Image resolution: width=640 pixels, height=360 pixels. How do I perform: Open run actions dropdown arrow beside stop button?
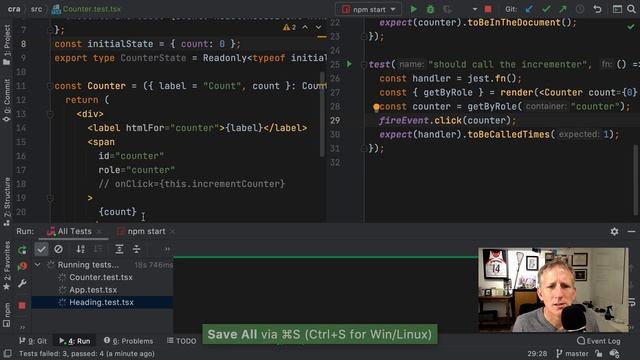475,9
